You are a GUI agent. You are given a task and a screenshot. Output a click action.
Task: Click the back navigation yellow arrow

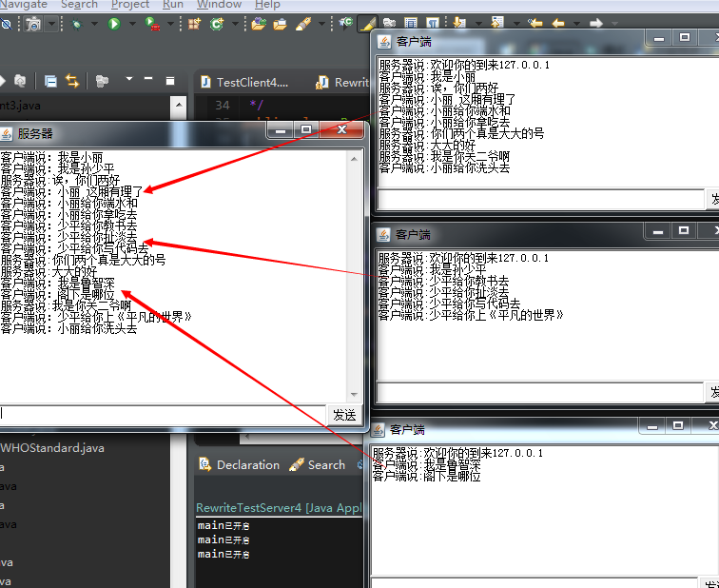tap(558, 24)
